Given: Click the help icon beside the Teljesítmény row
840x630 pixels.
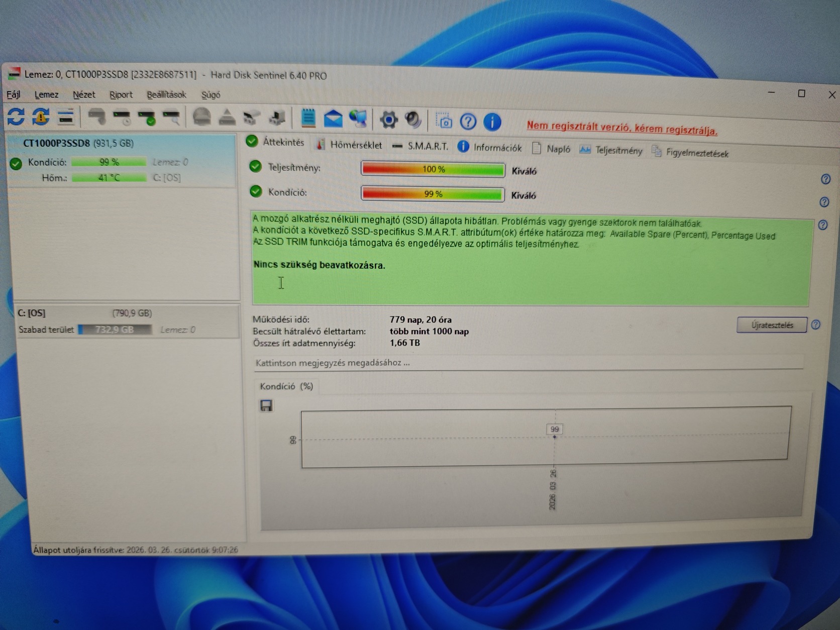Looking at the screenshot, I should click(825, 179).
